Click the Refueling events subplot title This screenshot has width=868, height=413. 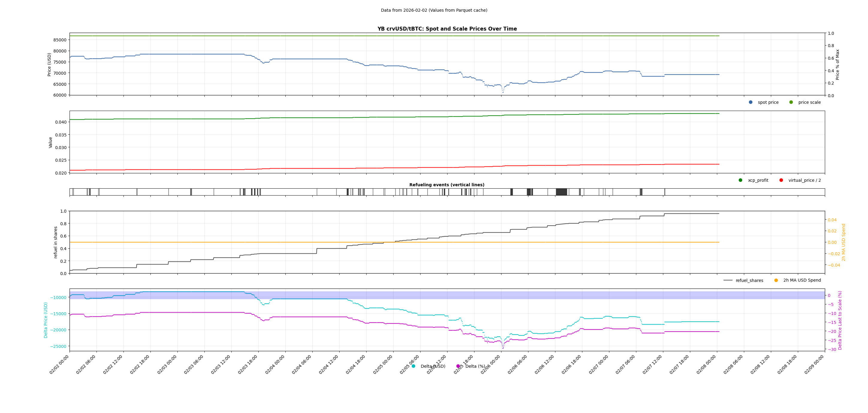(x=447, y=185)
